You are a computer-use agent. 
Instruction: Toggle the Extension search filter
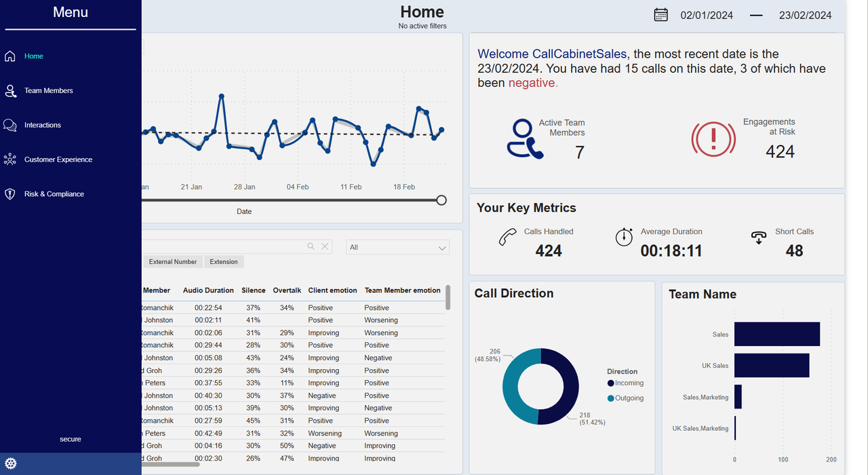coord(224,262)
